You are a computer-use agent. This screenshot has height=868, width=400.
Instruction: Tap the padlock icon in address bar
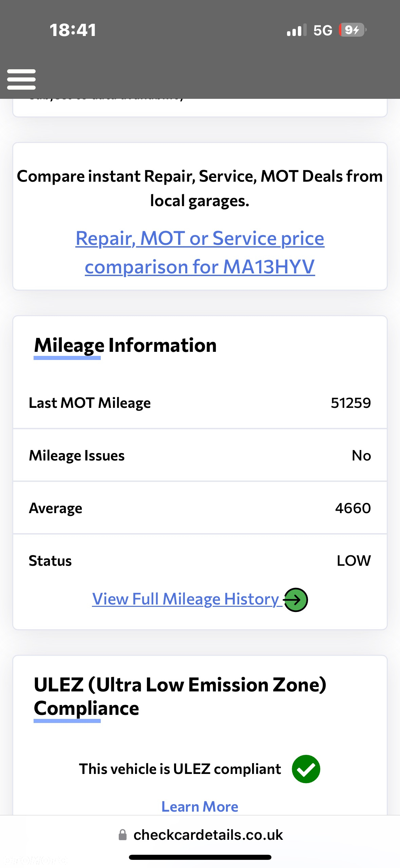[122, 835]
